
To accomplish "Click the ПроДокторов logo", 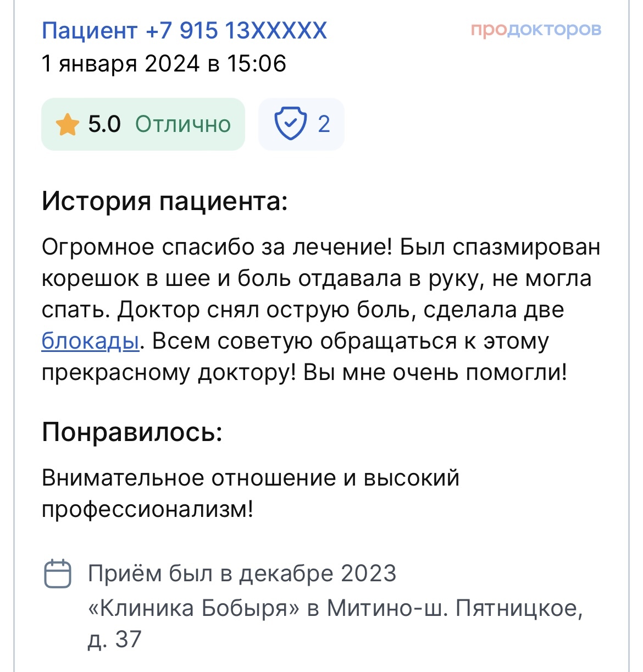I will [x=536, y=29].
